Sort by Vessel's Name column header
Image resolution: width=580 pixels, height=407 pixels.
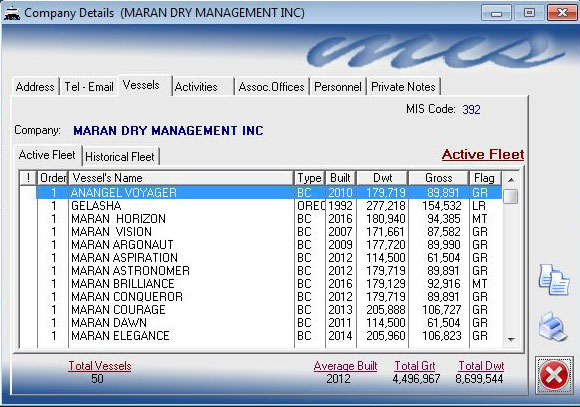tap(181, 178)
